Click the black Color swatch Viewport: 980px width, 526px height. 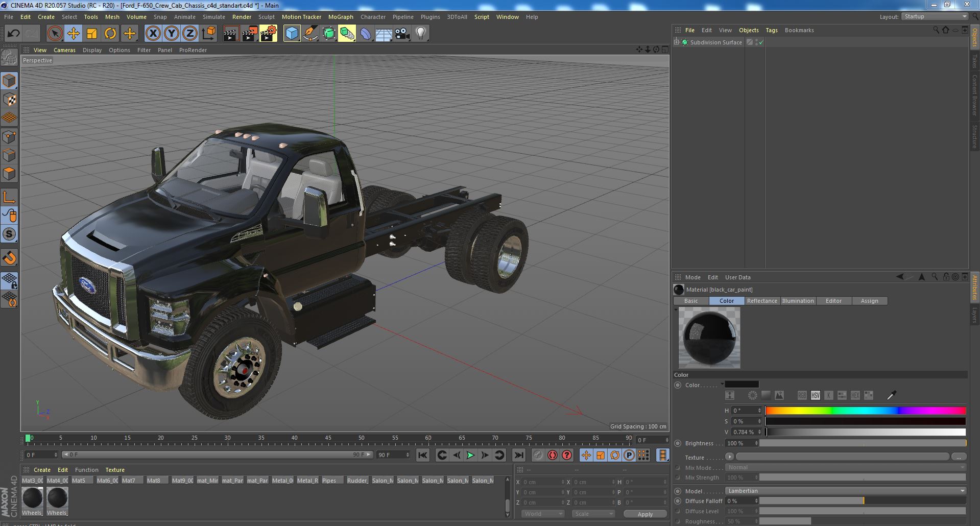pyautogui.click(x=742, y=385)
